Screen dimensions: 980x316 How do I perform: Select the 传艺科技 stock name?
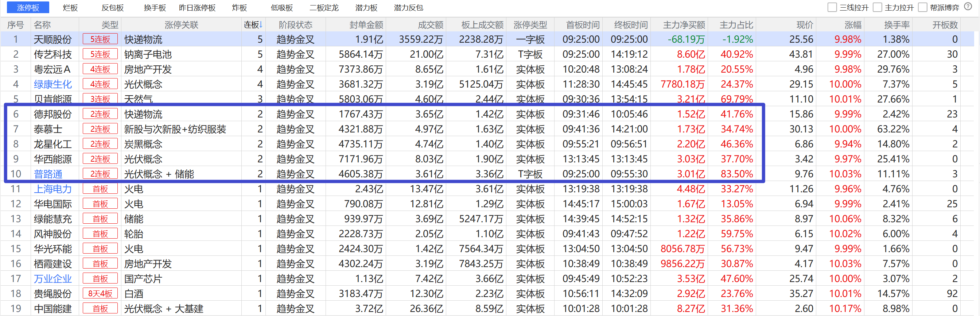[52, 54]
